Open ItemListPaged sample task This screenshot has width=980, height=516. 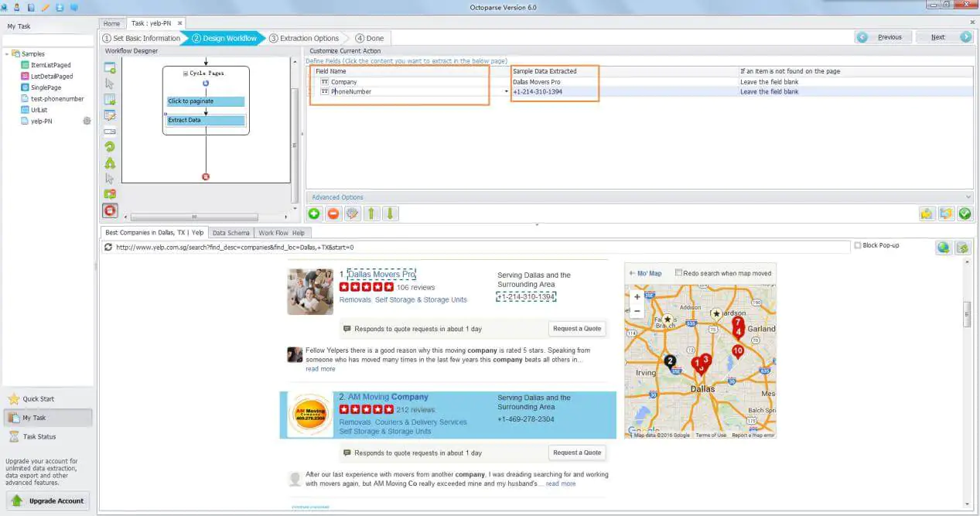50,65
